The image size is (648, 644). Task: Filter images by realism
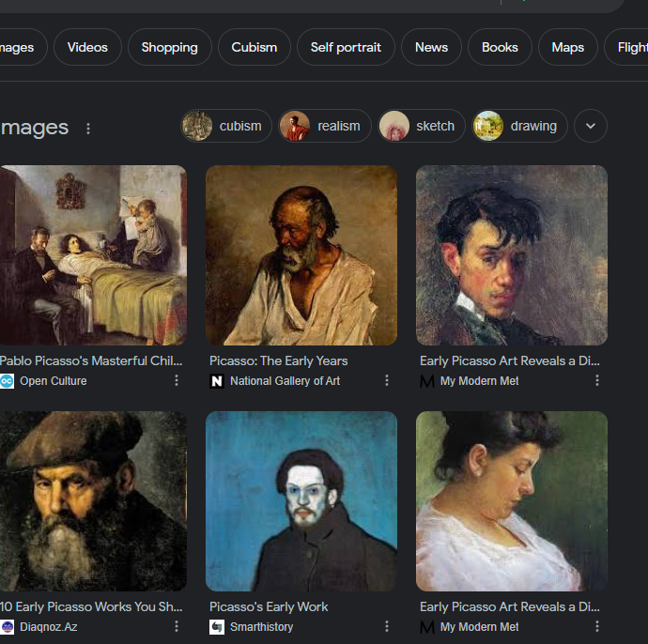[325, 126]
